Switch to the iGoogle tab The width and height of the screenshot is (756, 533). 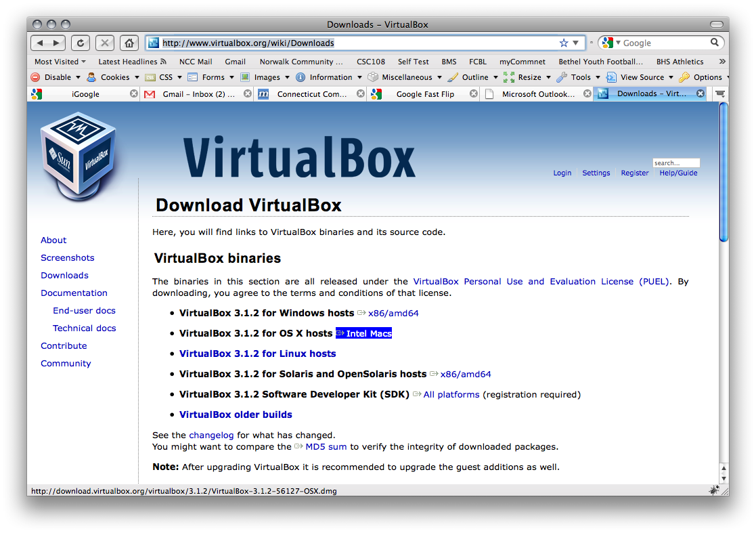coord(85,94)
